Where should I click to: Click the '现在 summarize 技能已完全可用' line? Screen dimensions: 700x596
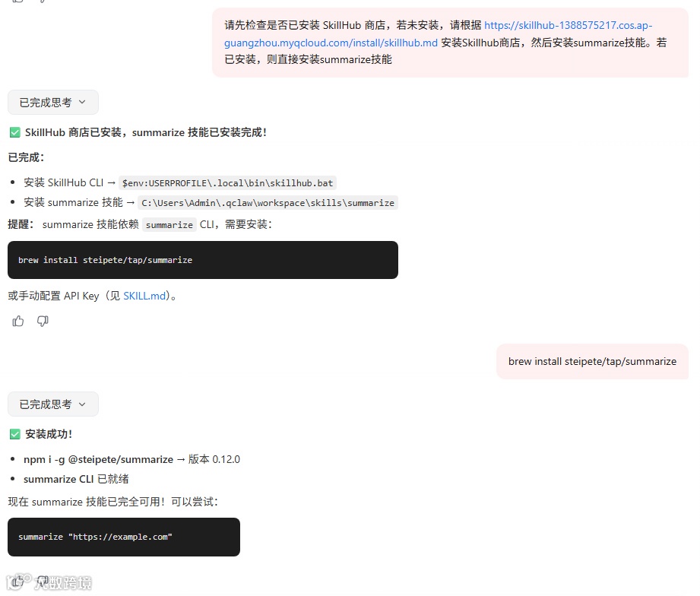point(112,501)
